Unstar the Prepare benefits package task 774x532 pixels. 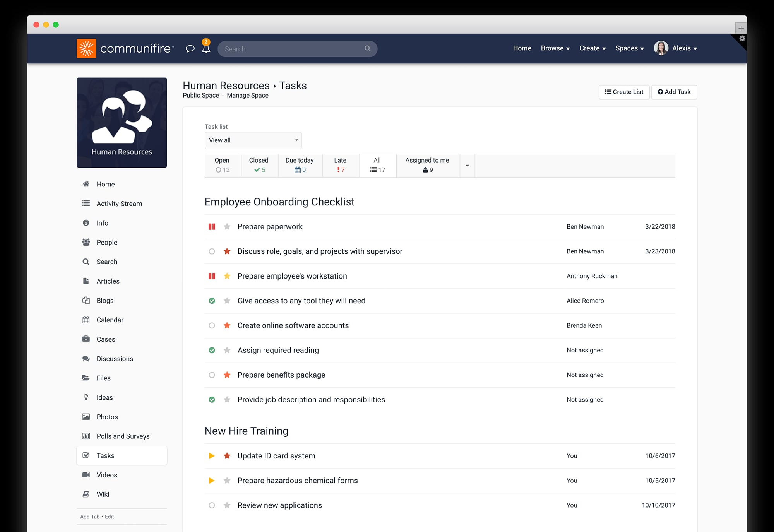pos(227,375)
